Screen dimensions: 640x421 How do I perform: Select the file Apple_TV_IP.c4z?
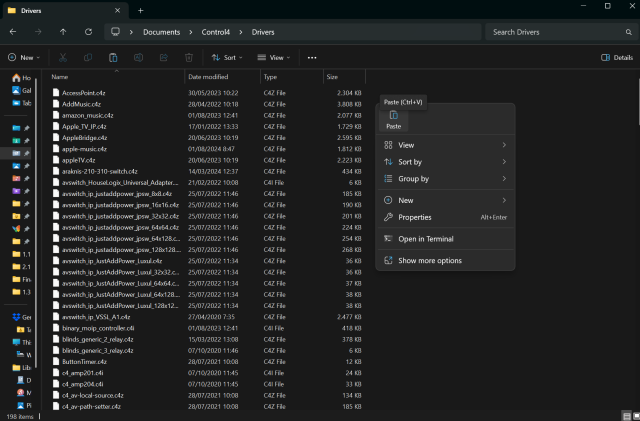coord(84,127)
